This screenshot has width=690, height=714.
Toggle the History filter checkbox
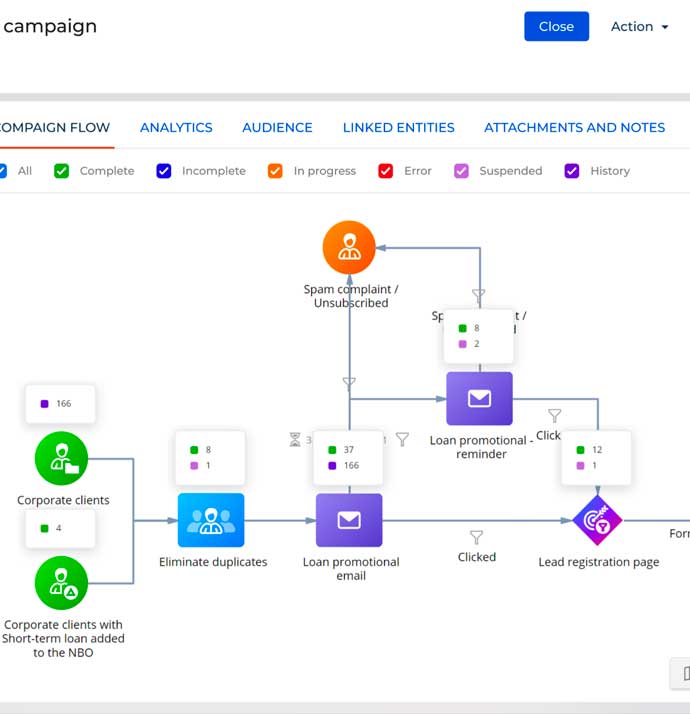(572, 171)
